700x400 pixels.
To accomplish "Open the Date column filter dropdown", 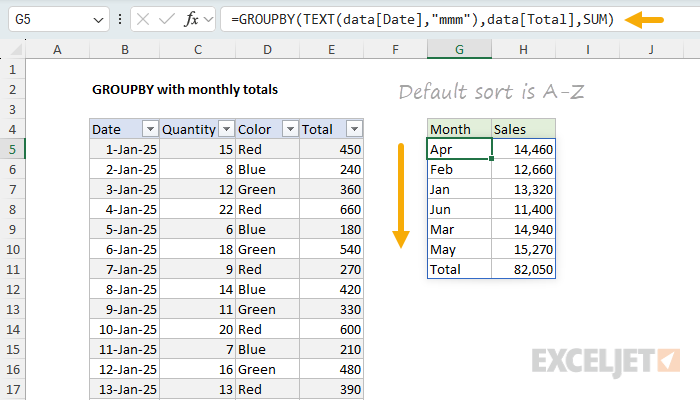I will (x=150, y=129).
